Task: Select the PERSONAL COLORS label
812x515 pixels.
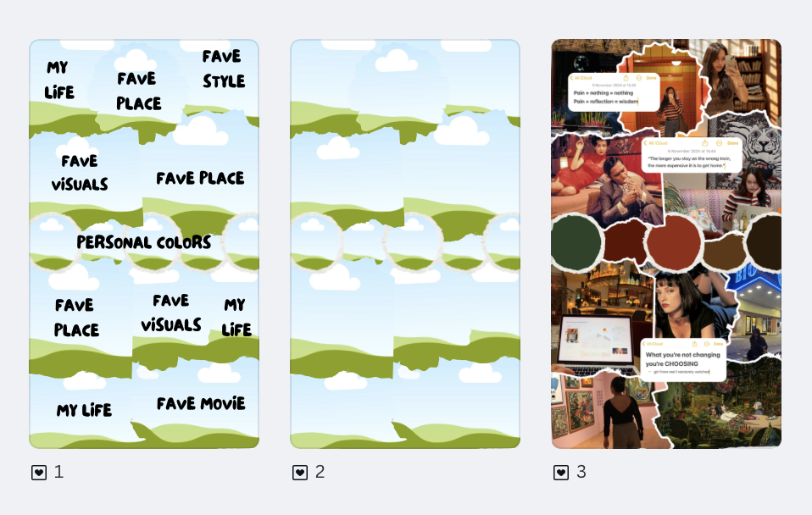Action: pos(144,242)
